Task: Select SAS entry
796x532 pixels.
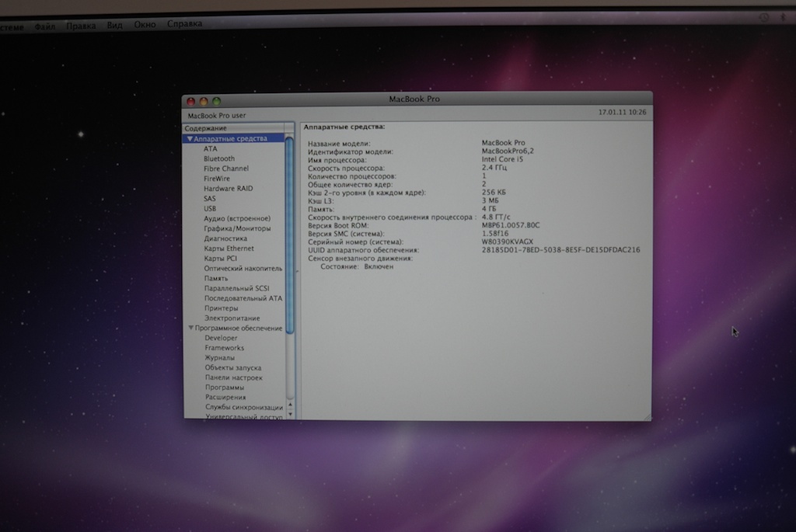Action: point(210,198)
